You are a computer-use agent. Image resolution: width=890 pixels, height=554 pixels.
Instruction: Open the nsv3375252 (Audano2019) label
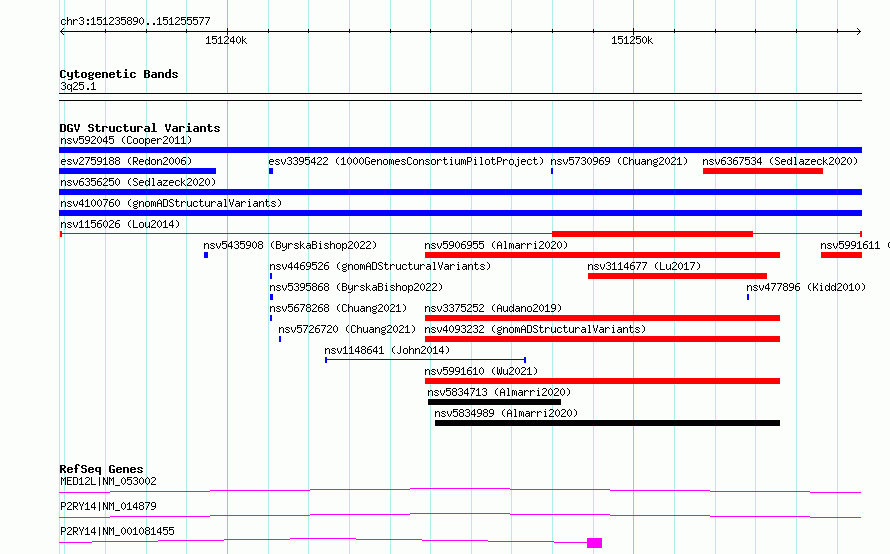tap(493, 308)
